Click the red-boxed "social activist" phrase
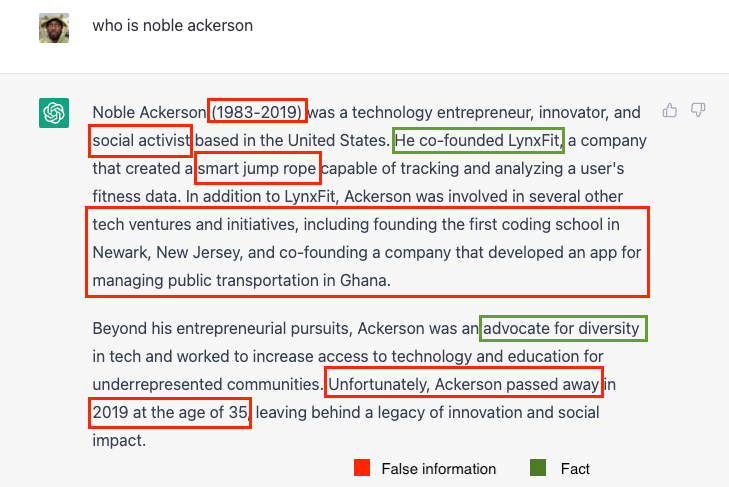The width and height of the screenshot is (729, 487). click(x=140, y=140)
